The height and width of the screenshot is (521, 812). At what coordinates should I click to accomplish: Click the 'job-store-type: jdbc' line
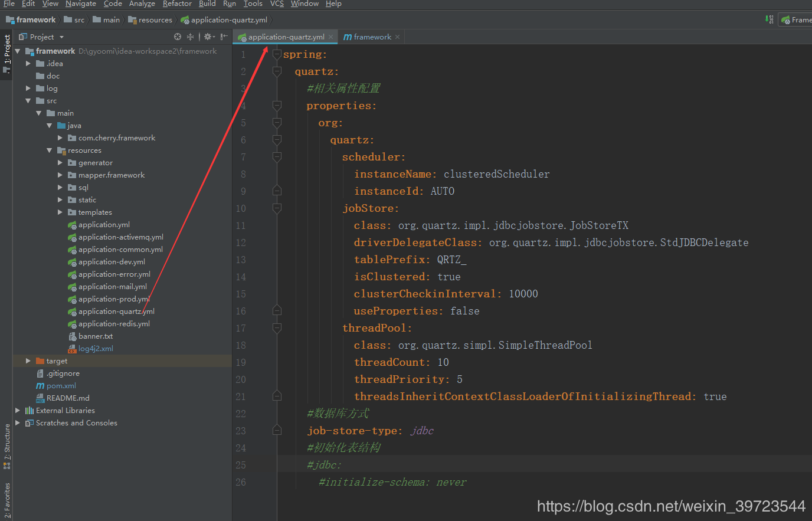[x=370, y=431]
